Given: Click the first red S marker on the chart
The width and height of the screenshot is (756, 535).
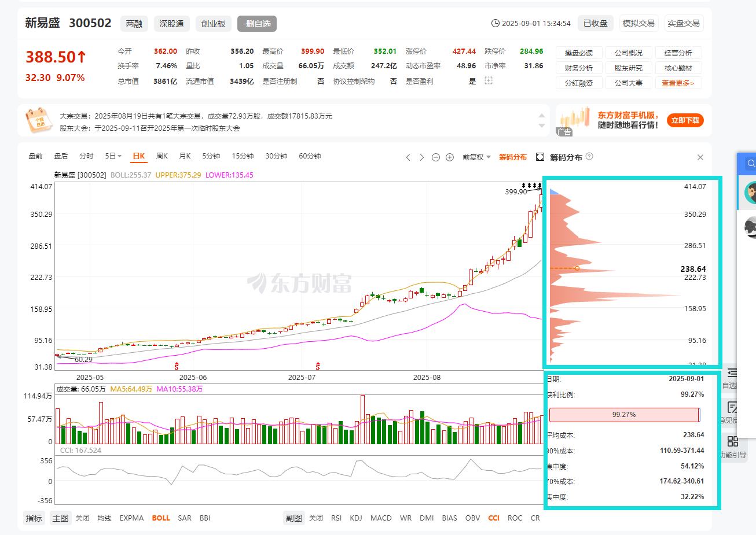Looking at the screenshot, I should click(x=177, y=366).
